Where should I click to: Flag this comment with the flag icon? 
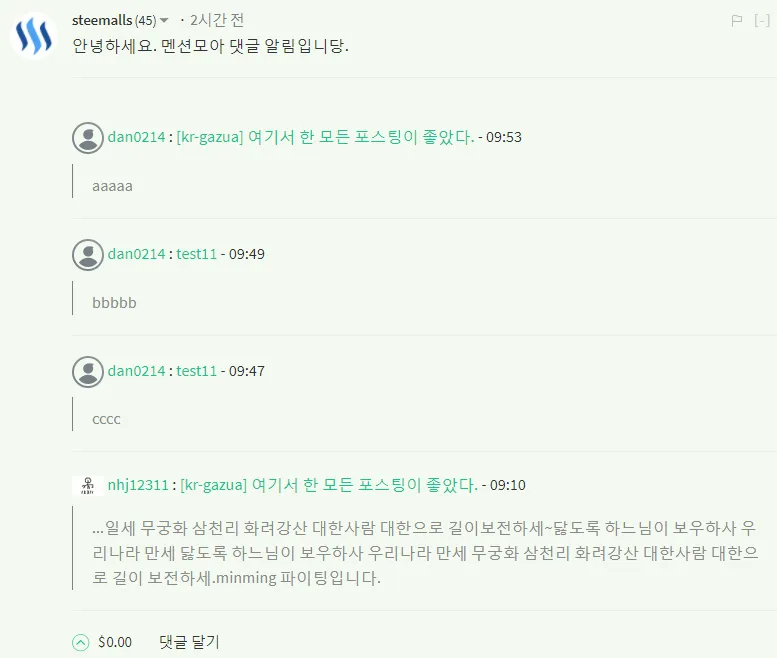pyautogui.click(x=737, y=20)
